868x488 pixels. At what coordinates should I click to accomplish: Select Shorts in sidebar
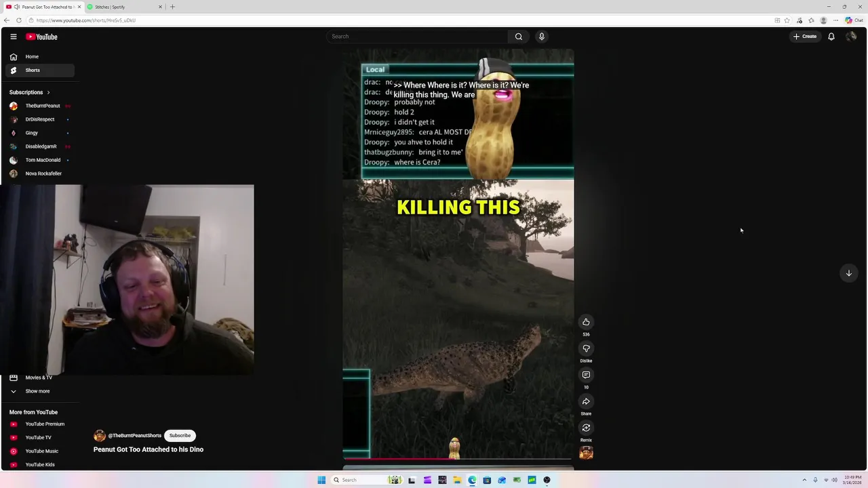click(40, 70)
